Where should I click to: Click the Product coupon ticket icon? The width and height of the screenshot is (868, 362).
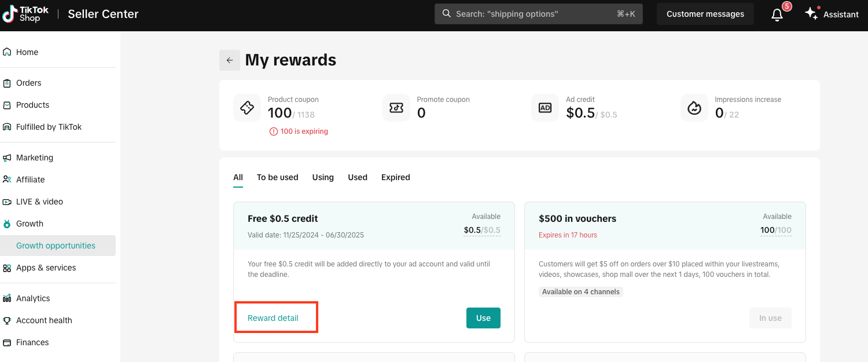(x=247, y=108)
